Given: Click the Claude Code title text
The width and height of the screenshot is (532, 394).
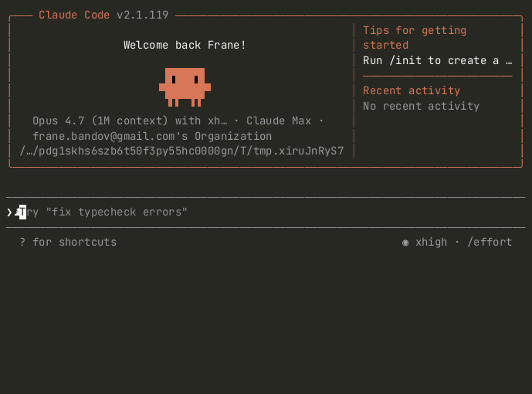Looking at the screenshot, I should point(74,15).
